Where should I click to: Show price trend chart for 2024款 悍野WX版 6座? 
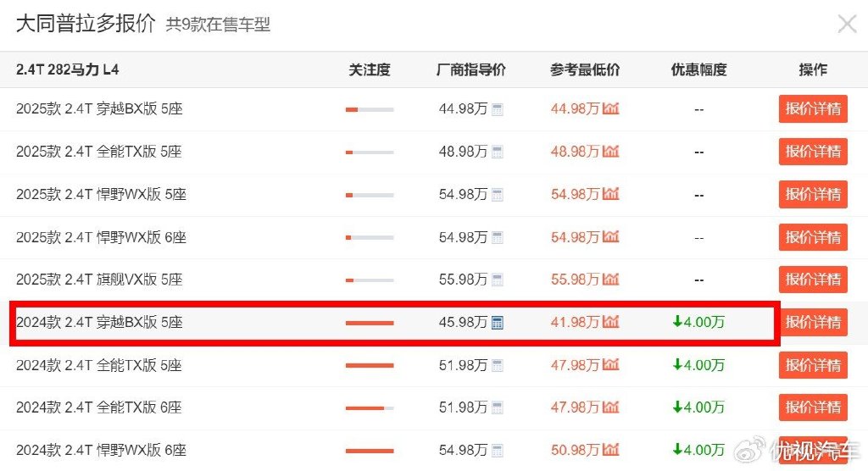point(610,450)
